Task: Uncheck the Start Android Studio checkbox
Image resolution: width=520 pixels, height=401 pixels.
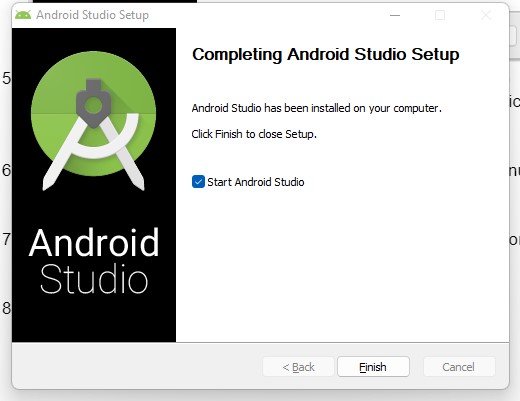Action: click(x=198, y=182)
